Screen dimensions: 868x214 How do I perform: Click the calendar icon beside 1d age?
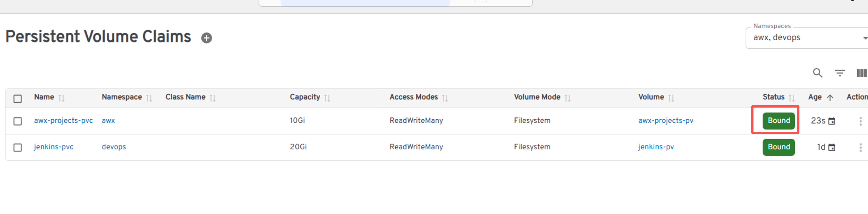(x=832, y=148)
